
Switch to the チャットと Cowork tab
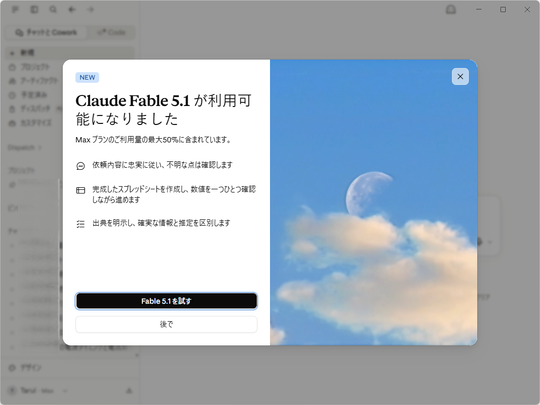[46, 32]
